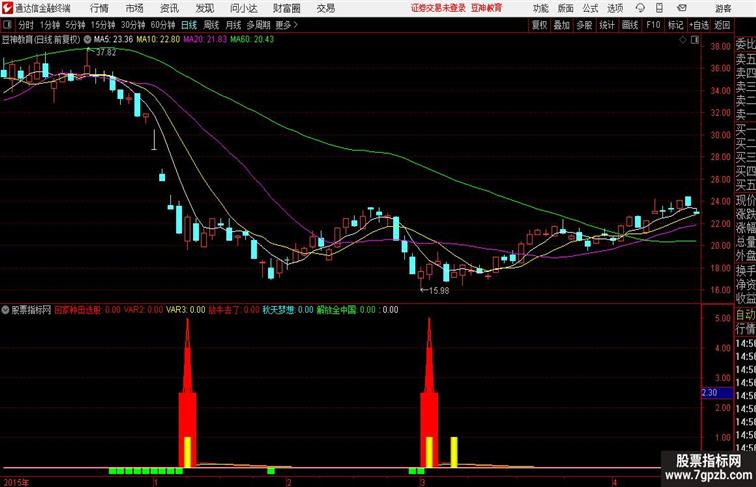Toggle the side panel icon left of 分时
This screenshot has height=487, width=756.
pos(7,25)
